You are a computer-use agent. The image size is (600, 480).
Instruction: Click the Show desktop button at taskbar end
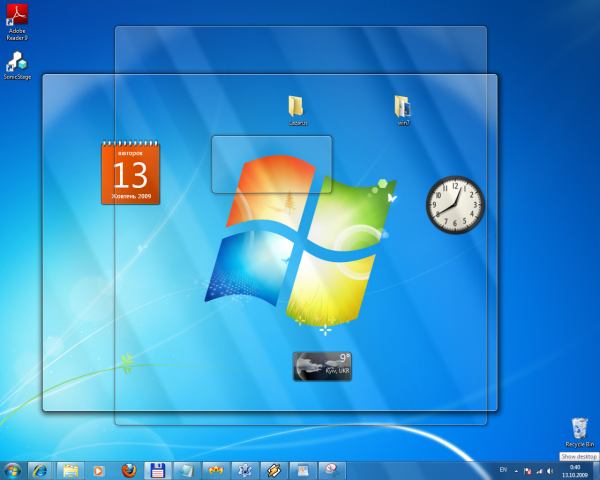(596, 470)
